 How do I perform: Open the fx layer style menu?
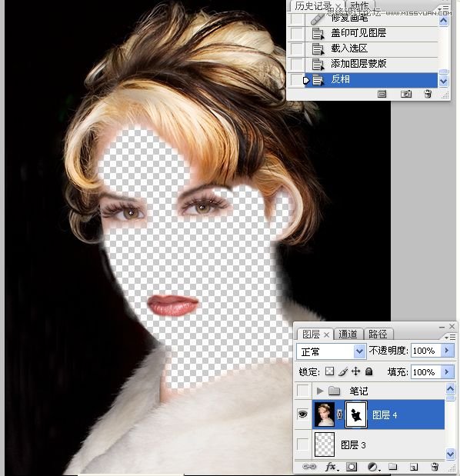[332, 467]
